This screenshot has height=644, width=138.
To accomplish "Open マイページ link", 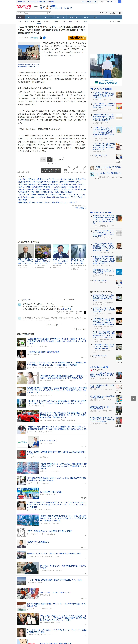I will tap(103, 13).
